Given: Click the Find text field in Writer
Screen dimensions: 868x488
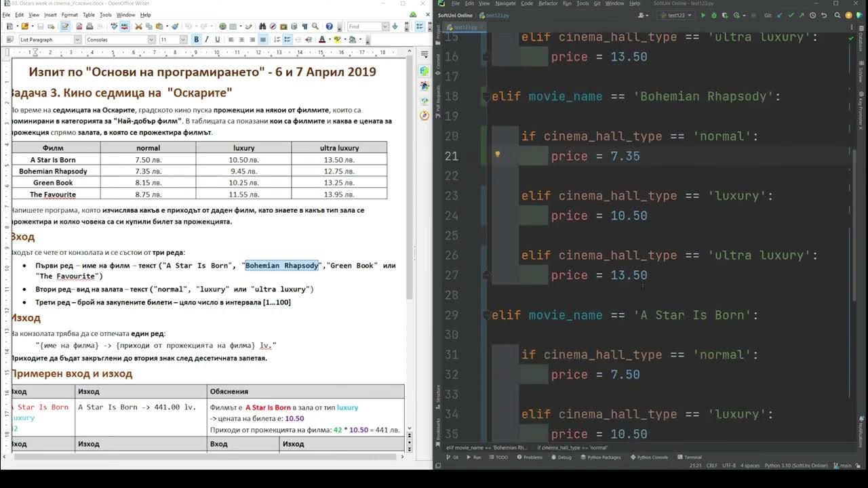Looking at the screenshot, I should [x=364, y=26].
